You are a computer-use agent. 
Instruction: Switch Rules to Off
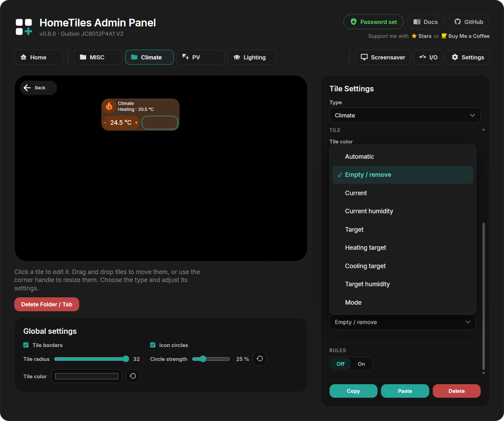[x=341, y=364]
